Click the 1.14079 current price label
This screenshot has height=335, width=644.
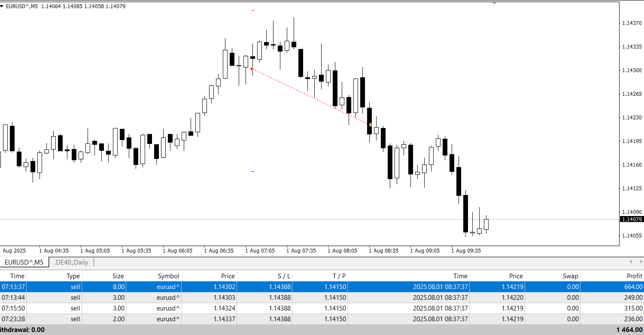click(631, 219)
